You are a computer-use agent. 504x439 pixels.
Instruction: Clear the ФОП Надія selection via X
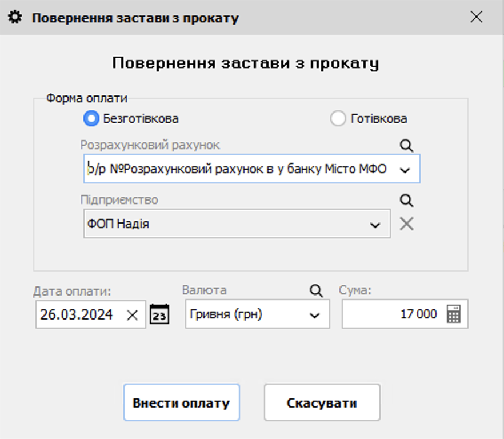[406, 224]
